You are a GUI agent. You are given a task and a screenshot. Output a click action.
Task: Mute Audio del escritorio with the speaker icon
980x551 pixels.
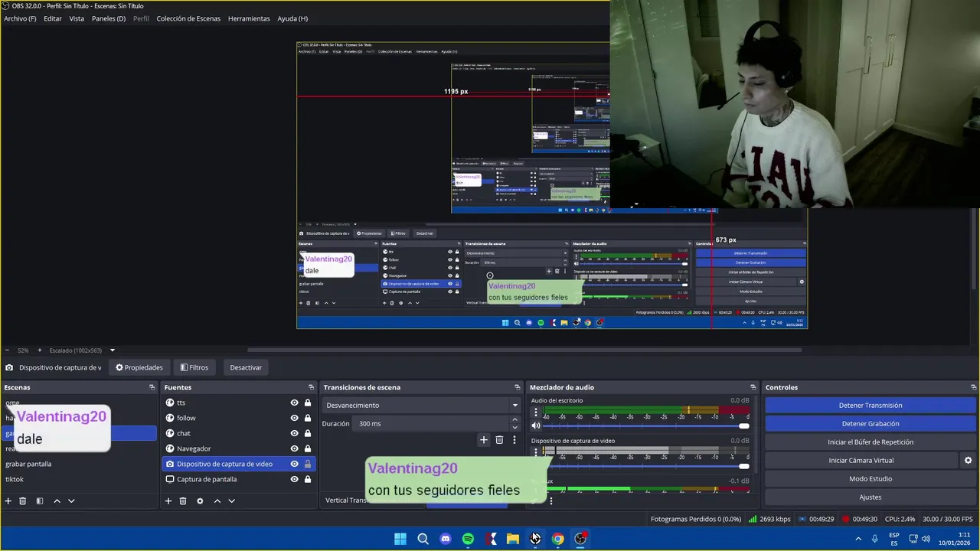[536, 425]
